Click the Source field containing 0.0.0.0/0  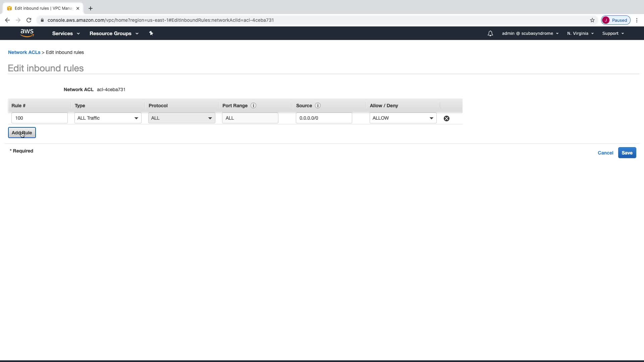[x=324, y=118]
